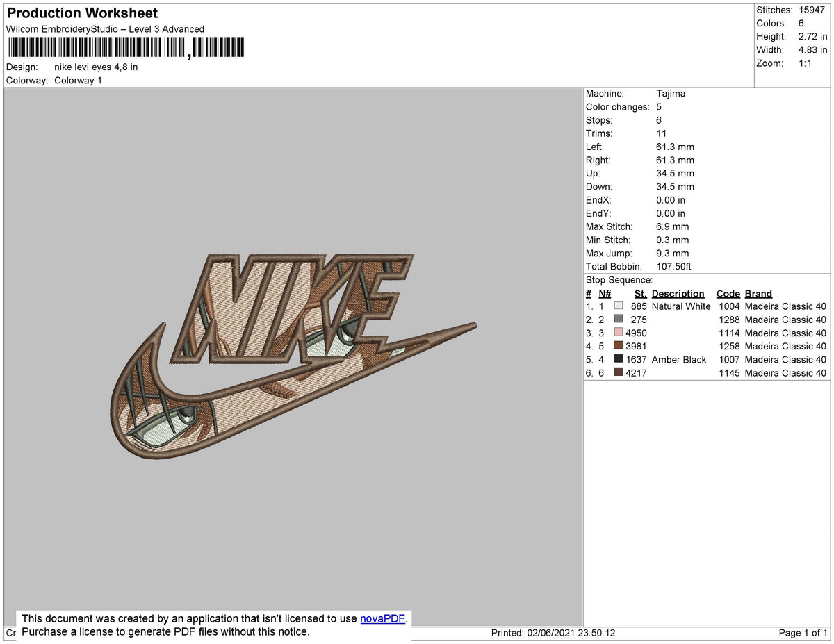The height and width of the screenshot is (644, 834).
Task: Click the barcode image
Action: [125, 47]
